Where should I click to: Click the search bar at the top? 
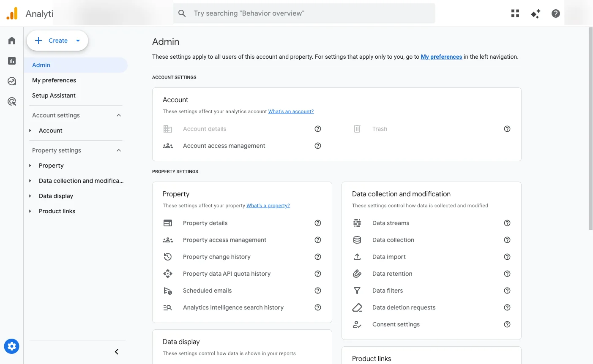pos(304,13)
